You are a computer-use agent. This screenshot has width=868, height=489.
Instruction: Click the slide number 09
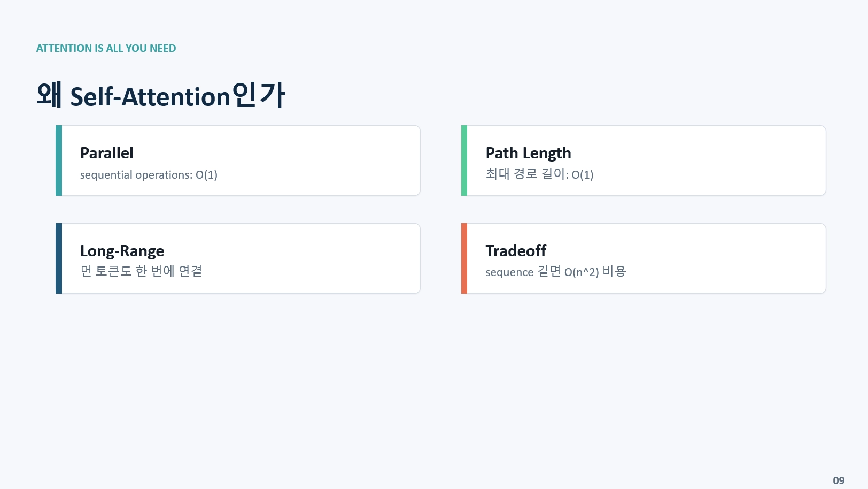tap(839, 480)
